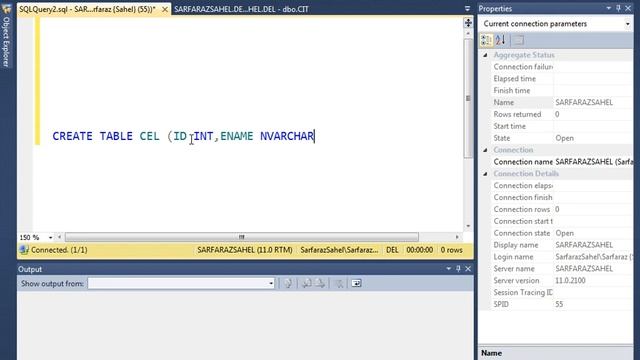Image resolution: width=640 pixels, height=360 pixels.
Task: Select the Start time property row
Action: tap(562, 126)
